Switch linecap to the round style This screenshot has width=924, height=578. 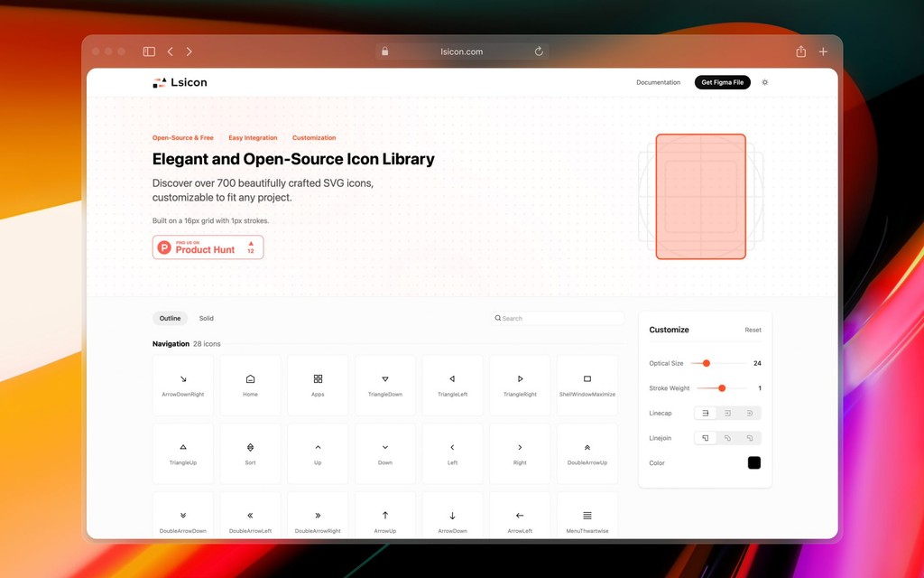(749, 413)
